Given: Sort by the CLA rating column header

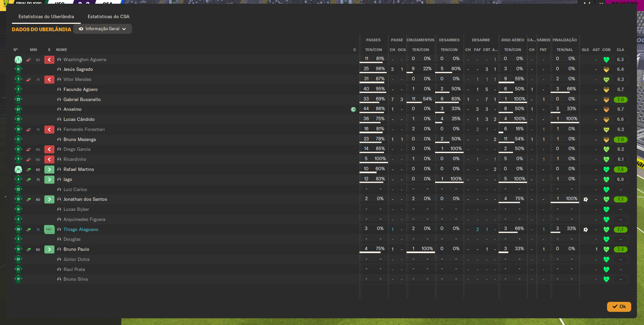Looking at the screenshot, I should (x=620, y=50).
